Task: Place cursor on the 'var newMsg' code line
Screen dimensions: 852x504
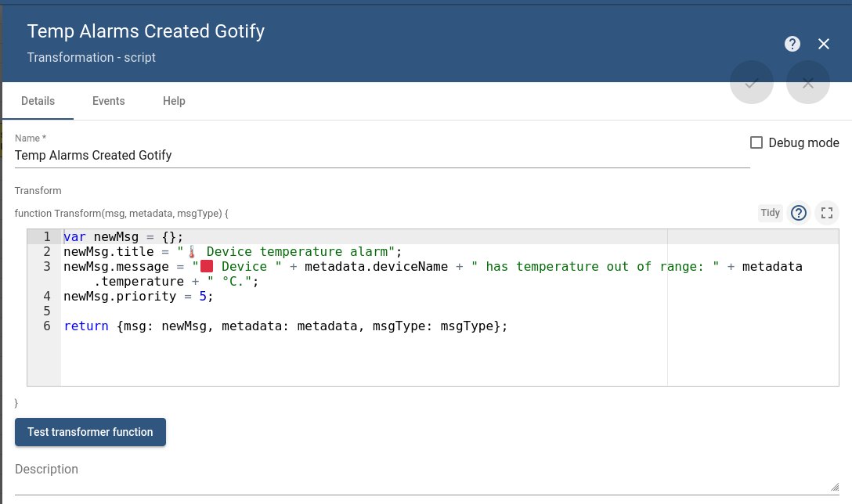Action: tap(124, 237)
